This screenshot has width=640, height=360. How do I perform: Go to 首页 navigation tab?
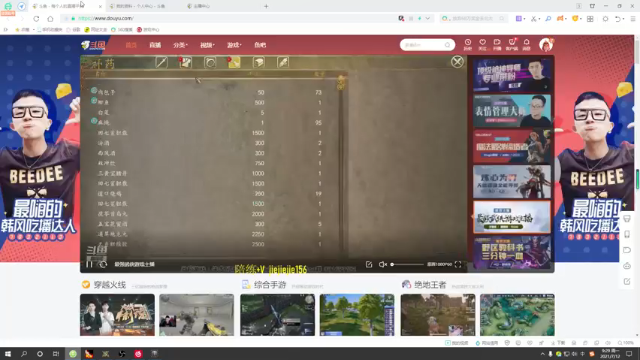click(x=131, y=45)
